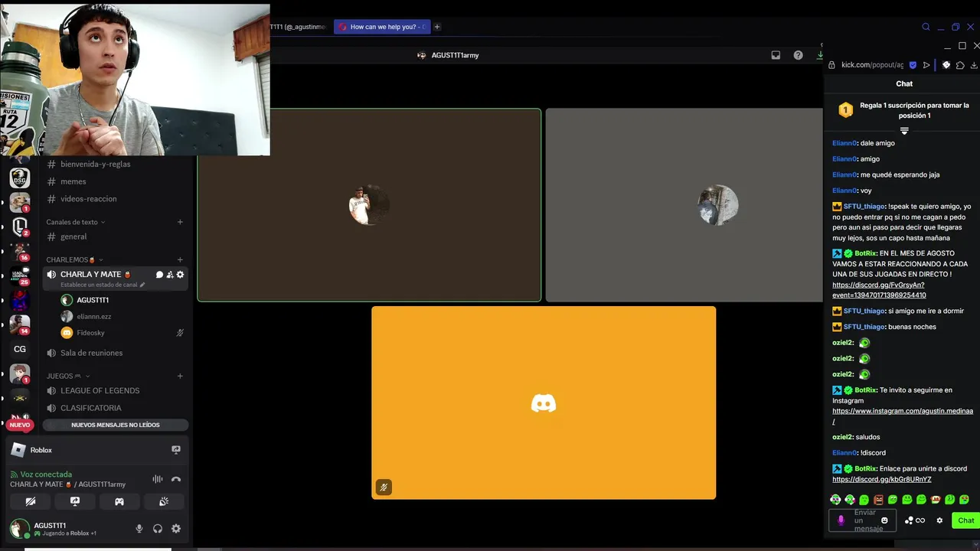Select the green-bordered speaker video tile
The height and width of the screenshot is (551, 980).
point(369,205)
